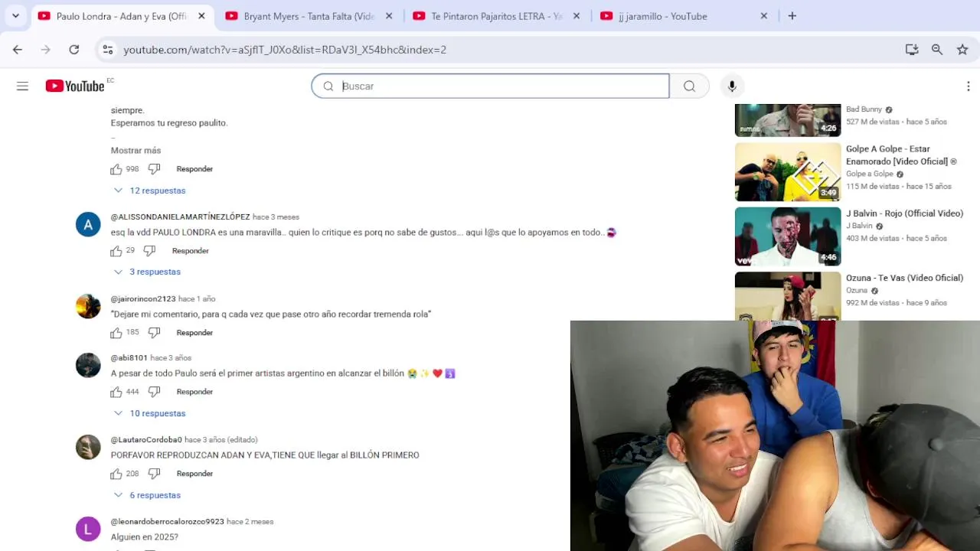
Task: Like jairorincon2123's comment
Action: [x=116, y=333]
